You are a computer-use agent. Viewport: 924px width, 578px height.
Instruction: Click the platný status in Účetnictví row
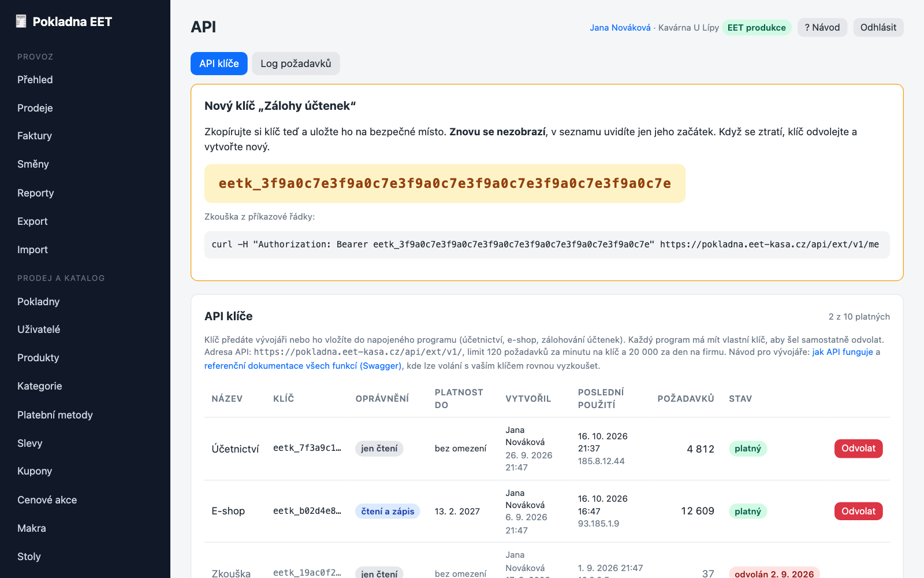click(748, 449)
